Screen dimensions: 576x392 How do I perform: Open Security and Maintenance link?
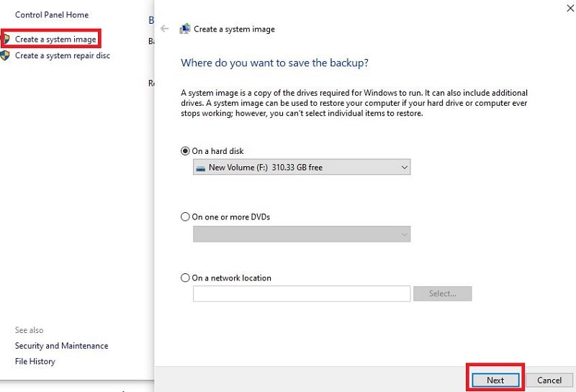61,346
